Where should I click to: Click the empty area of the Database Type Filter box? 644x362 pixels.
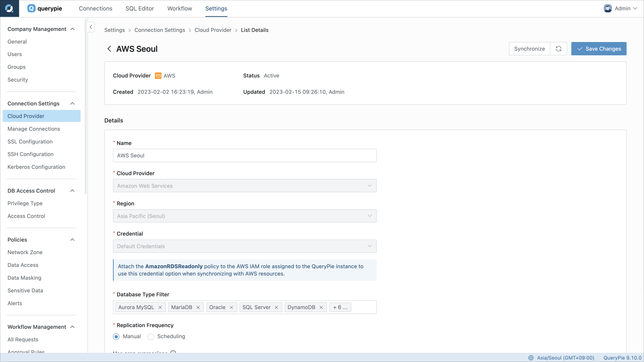click(x=364, y=307)
